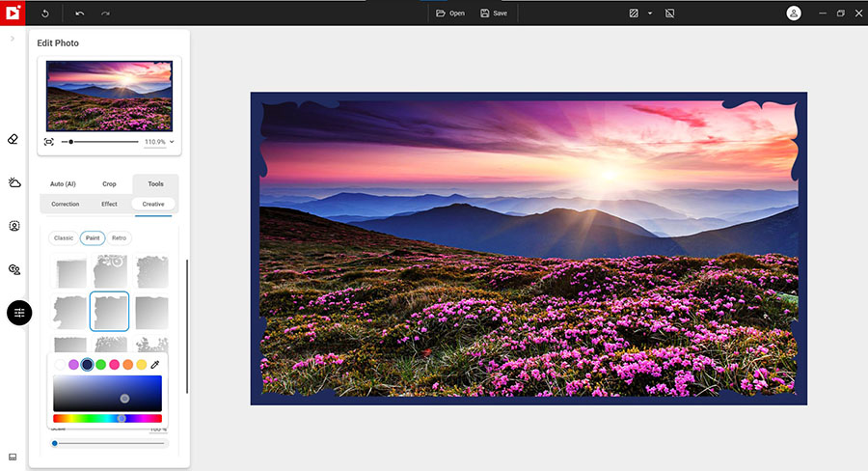Pick a color with the eyedropper
The width and height of the screenshot is (868, 471).
[155, 365]
